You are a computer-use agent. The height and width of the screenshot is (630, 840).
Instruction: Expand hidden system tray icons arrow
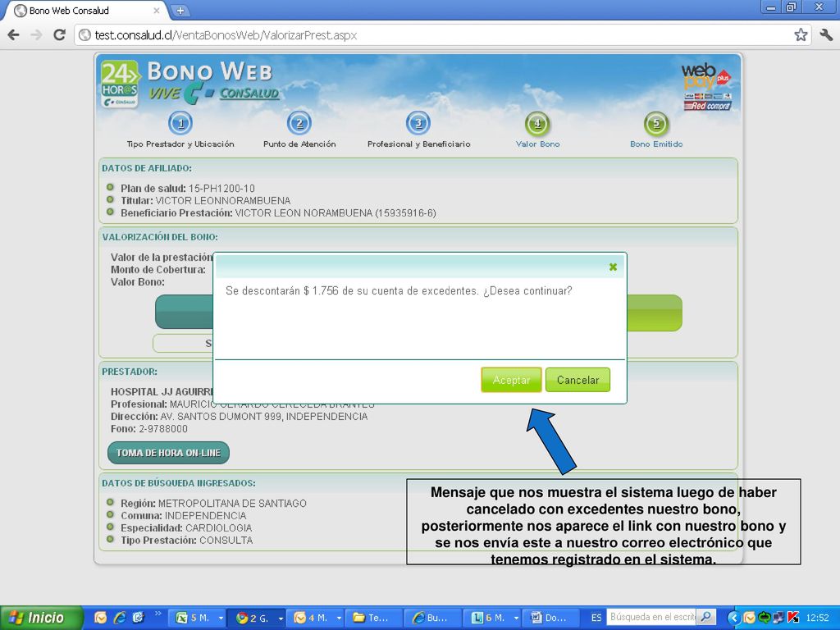coord(733,618)
